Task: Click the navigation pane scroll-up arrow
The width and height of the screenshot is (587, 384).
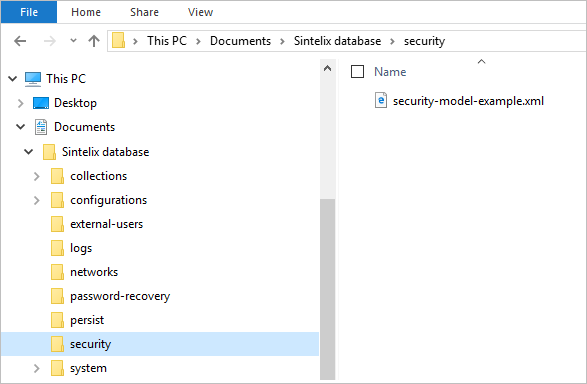Action: point(328,68)
